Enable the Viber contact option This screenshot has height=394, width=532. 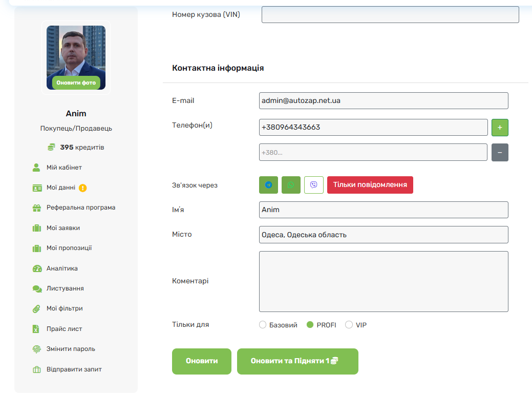(313, 185)
